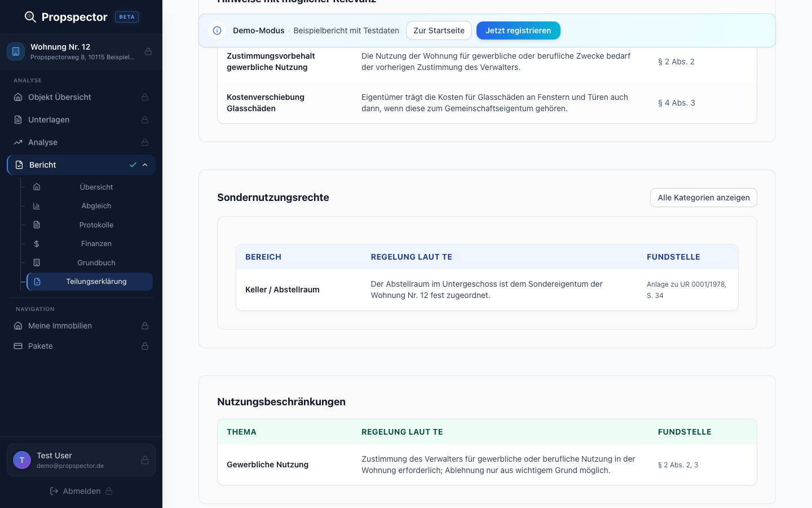Click the lock icon beside Pakete
This screenshot has height=508, width=812.
point(145,346)
